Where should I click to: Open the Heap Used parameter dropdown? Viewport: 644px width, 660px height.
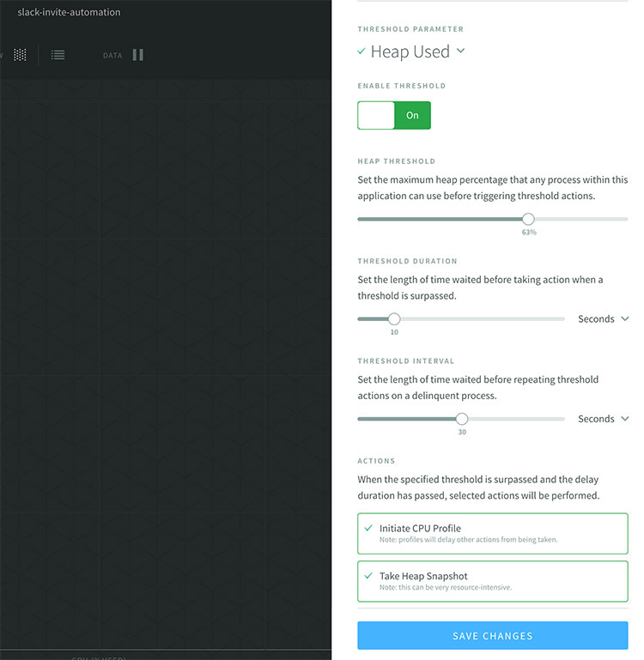click(x=411, y=51)
